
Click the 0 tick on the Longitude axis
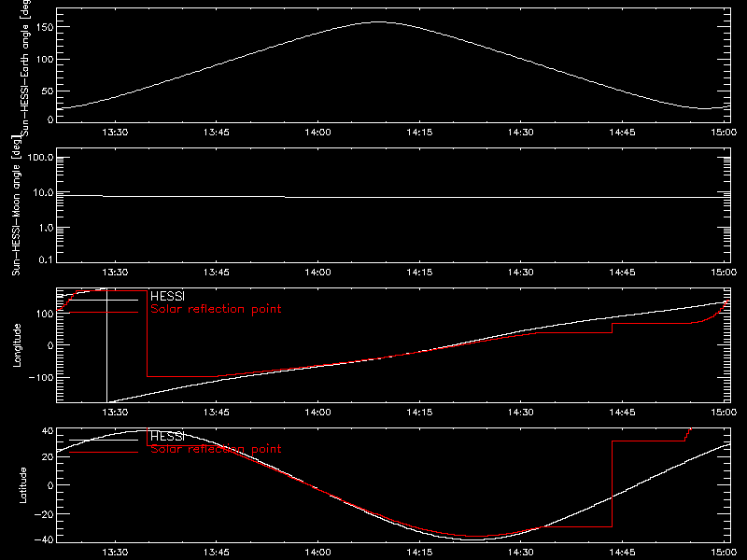coord(50,345)
